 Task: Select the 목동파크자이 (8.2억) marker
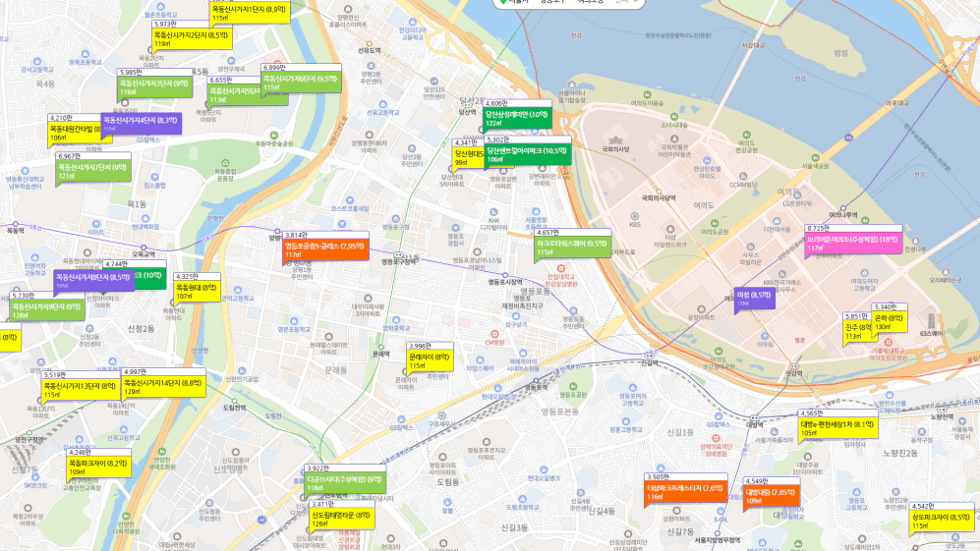(x=98, y=467)
